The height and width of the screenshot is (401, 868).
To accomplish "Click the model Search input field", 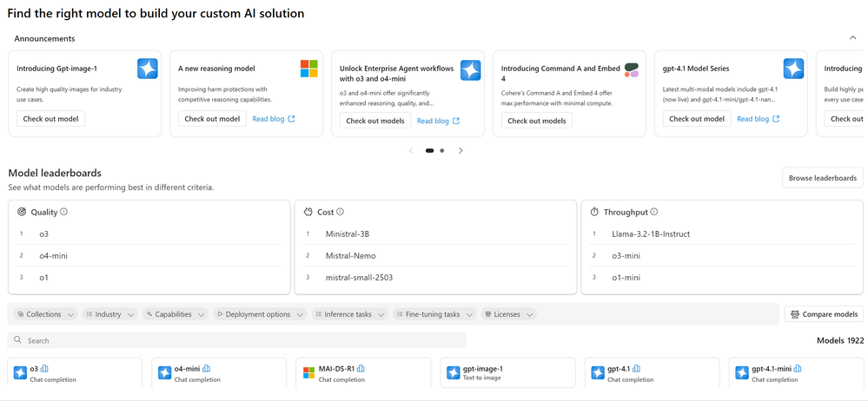I will click(243, 340).
